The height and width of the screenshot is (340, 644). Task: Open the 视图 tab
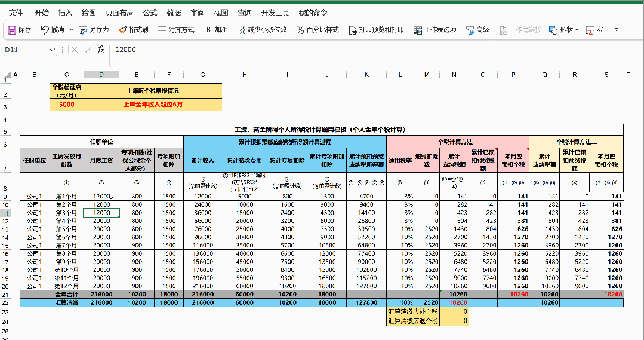pyautogui.click(x=221, y=13)
